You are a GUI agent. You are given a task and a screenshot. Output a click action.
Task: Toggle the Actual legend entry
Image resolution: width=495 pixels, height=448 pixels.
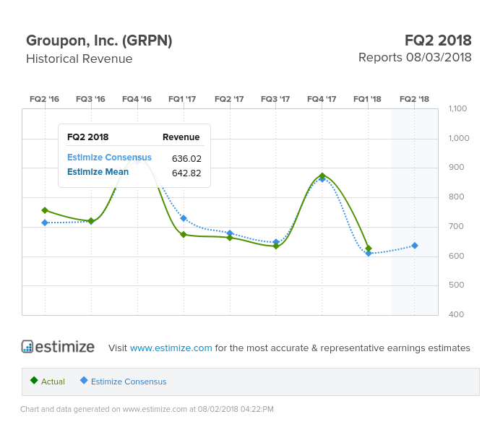click(48, 381)
